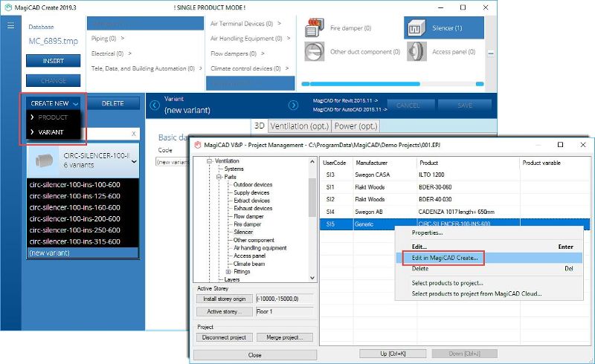Click the DELETE button
Screen dimensions: 595x364
click(x=113, y=103)
